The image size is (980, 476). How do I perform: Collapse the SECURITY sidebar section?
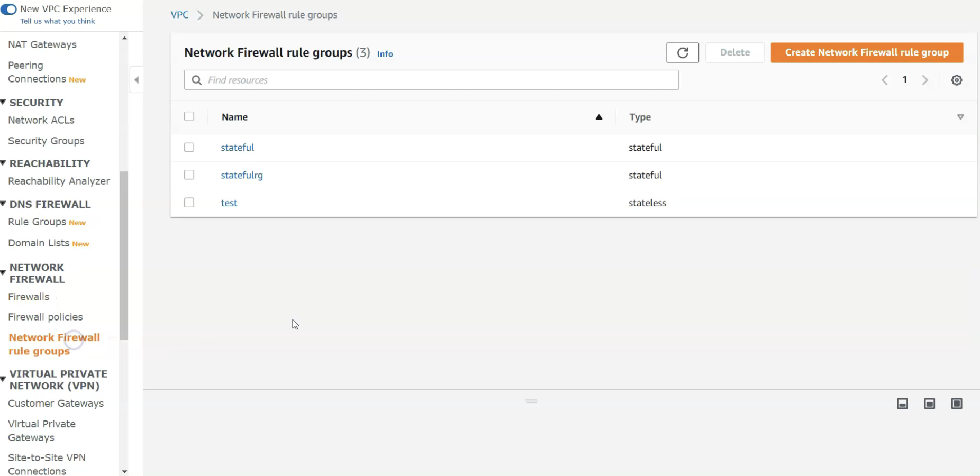tap(3, 102)
